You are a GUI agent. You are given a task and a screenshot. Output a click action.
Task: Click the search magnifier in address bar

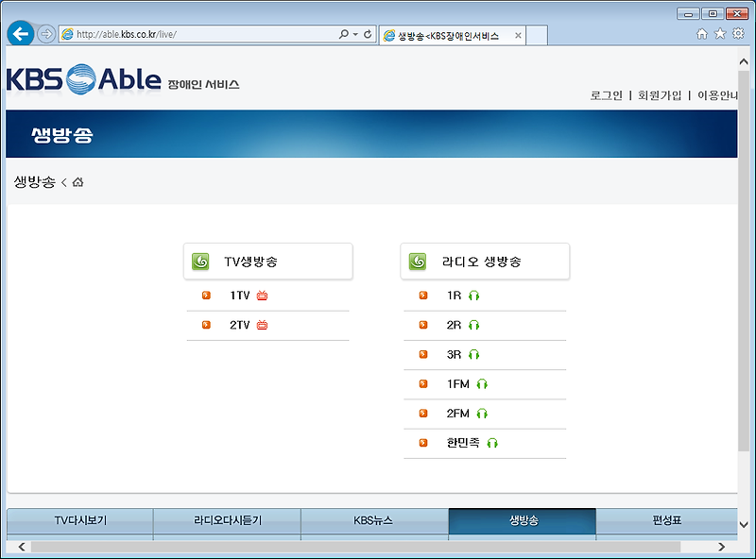(x=343, y=34)
